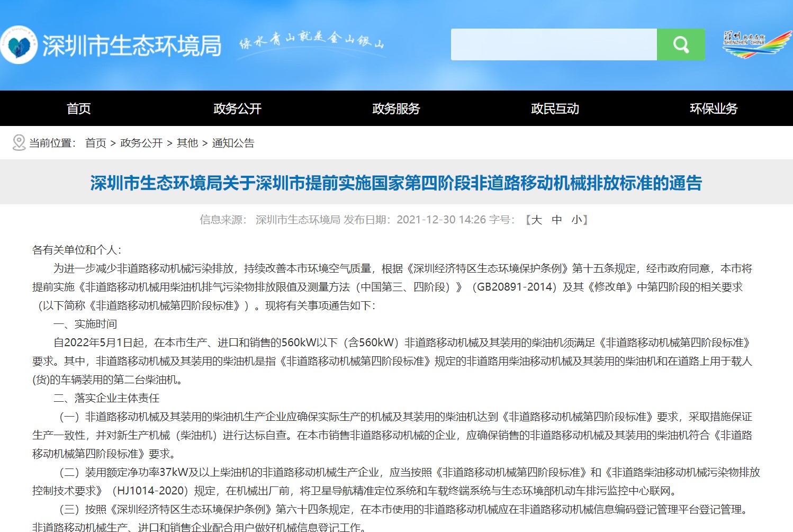This screenshot has height=532, width=793.
Task: Go to 首页 in the breadcrumb
Action: point(96,143)
